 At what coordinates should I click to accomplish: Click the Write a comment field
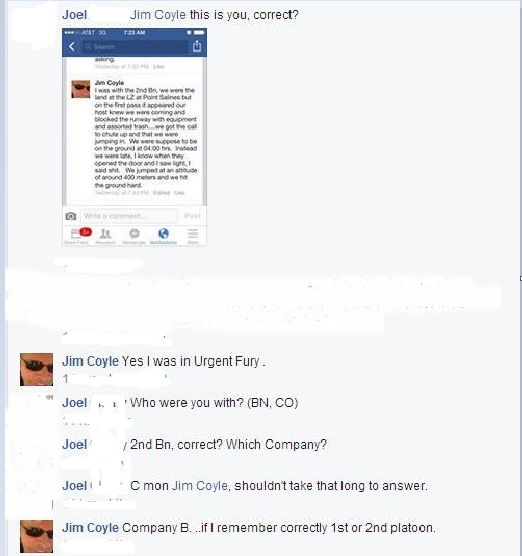129,216
